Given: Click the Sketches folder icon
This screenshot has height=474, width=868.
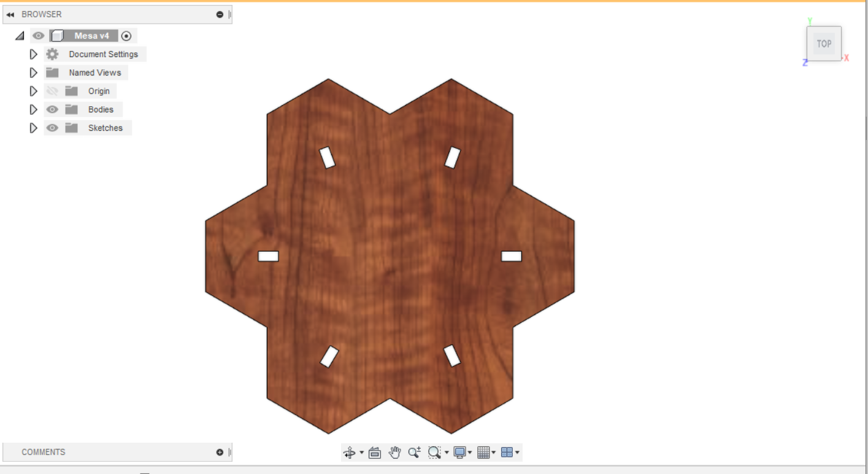Looking at the screenshot, I should (72, 128).
